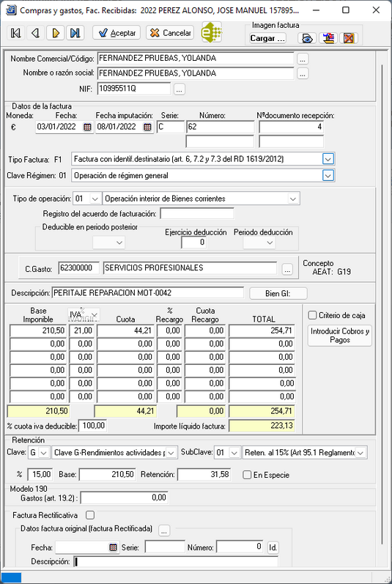Expand Clave Régimen dropdown
392x584 pixels.
coord(328,175)
